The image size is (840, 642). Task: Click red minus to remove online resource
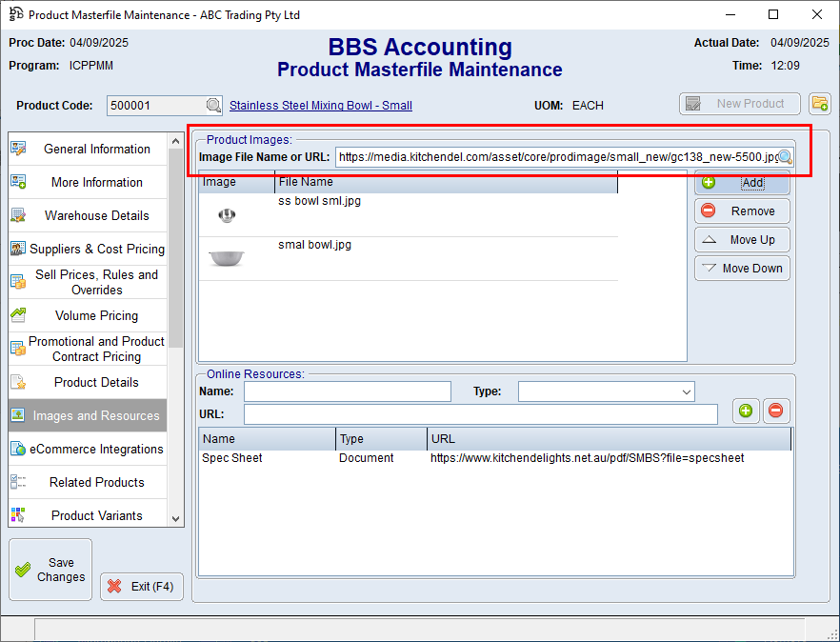[x=775, y=411]
